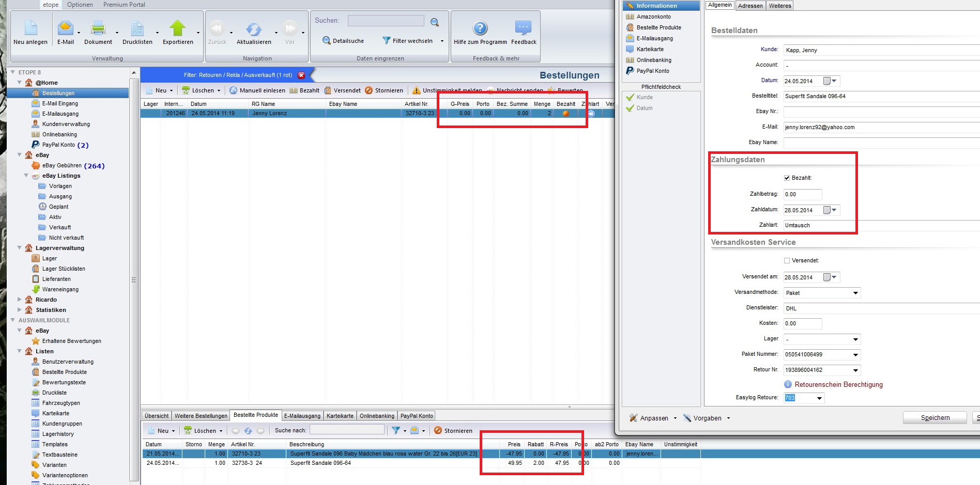Open Hilfe zum Programm help icon

(x=480, y=28)
